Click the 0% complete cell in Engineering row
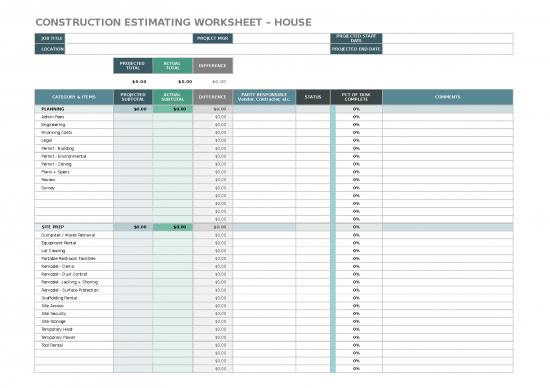 tap(356, 125)
